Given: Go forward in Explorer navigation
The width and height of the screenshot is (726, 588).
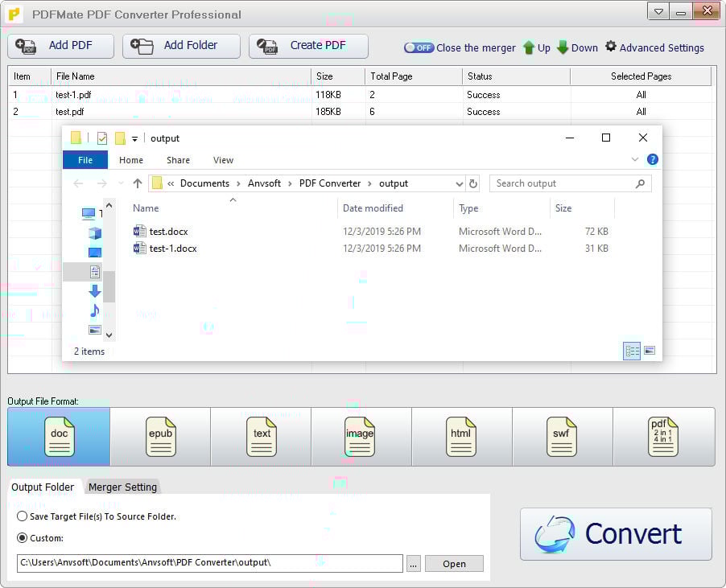Looking at the screenshot, I should click(101, 183).
